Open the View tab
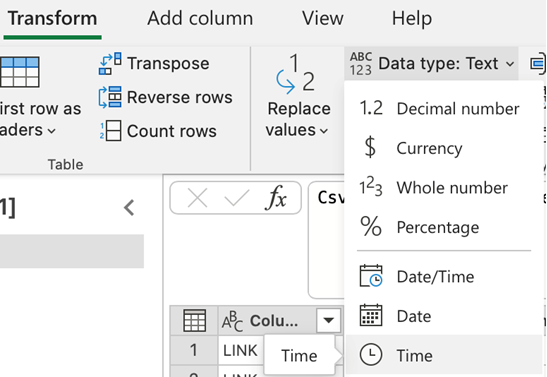 tap(323, 18)
